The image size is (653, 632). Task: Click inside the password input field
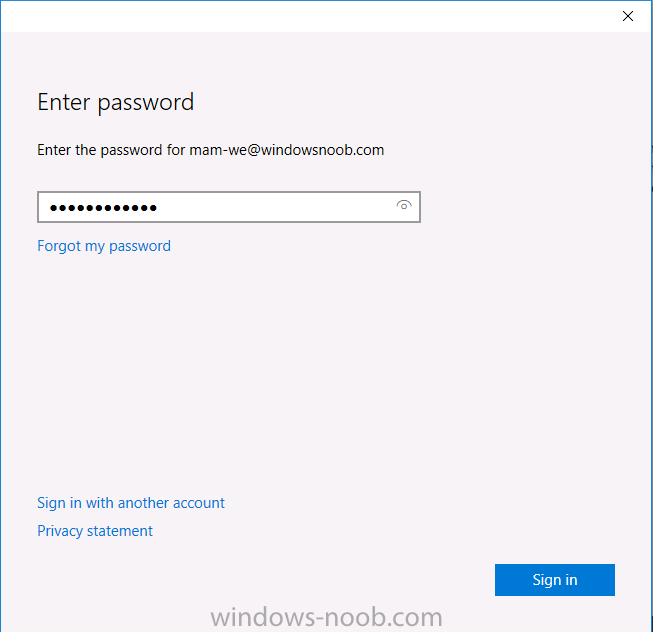[229, 207]
